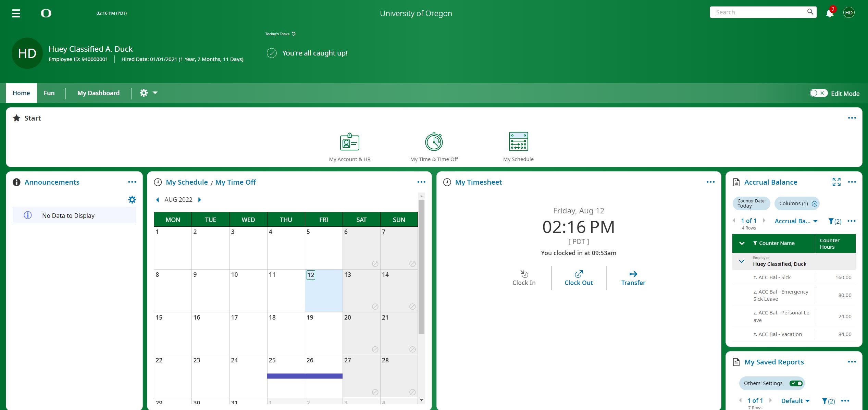Click the Clock Out button
868x410 pixels.
[578, 278]
